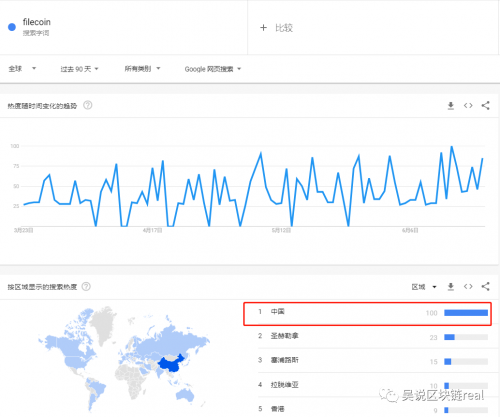Open embed code for trend chart

pos(468,106)
